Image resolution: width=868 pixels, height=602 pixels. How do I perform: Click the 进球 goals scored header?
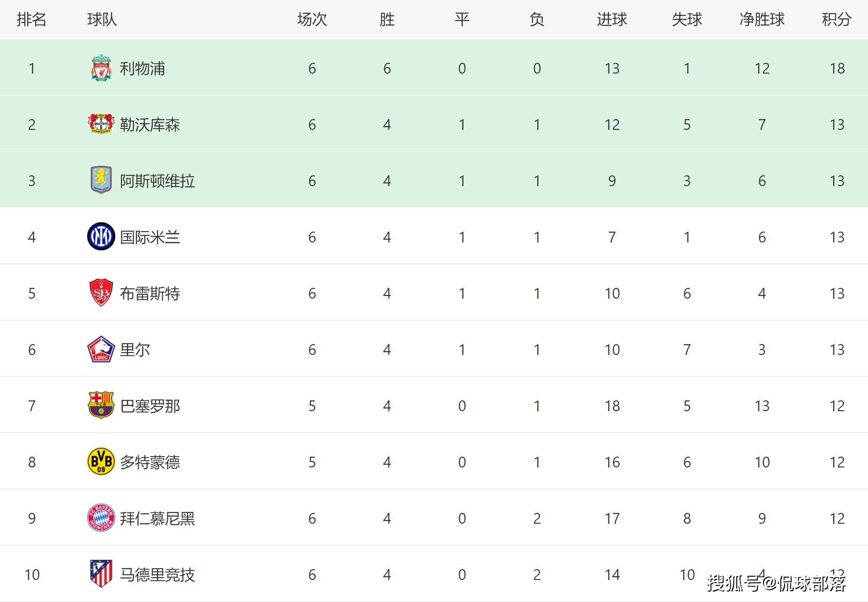(612, 19)
